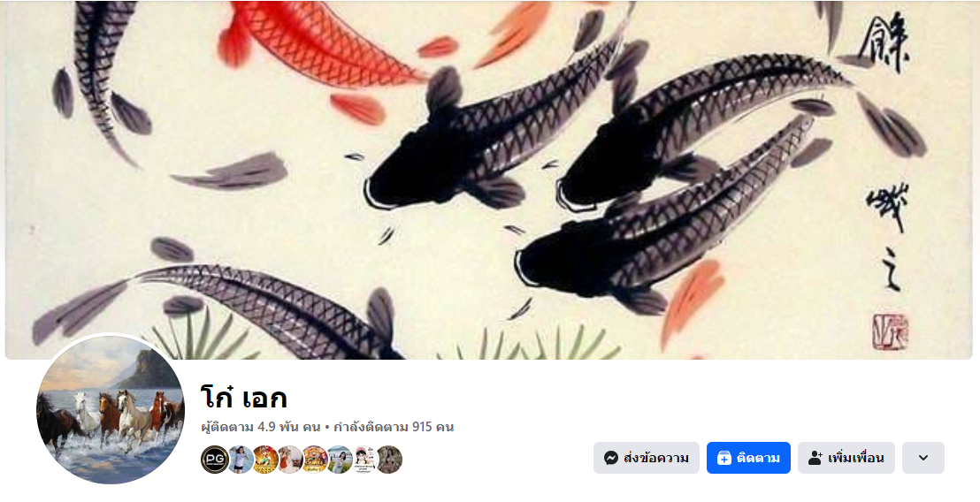Open the fourth friend avatar, woman in red
The height and width of the screenshot is (502, 980).
[290, 460]
